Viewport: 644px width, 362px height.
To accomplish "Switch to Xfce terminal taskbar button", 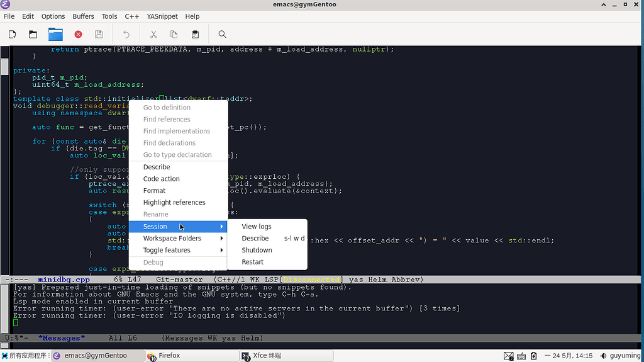I will coord(287,356).
